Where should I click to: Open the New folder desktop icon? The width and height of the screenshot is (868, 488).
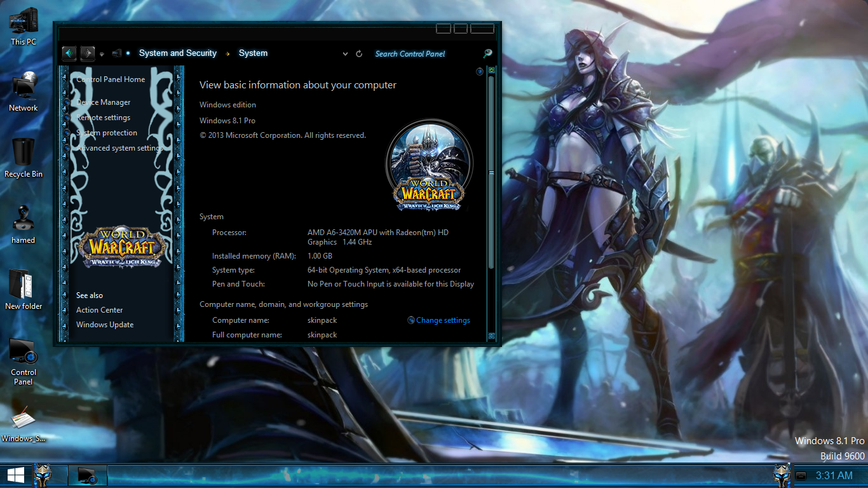pos(24,290)
